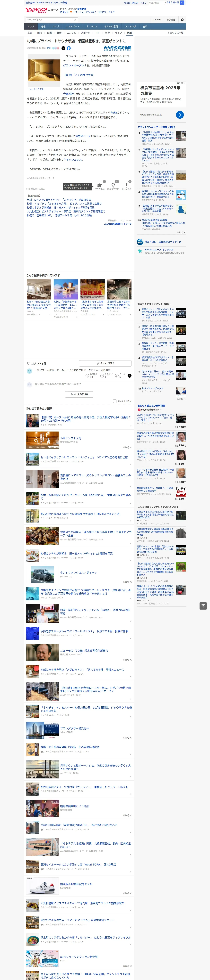Open ルネサンス上大岡 ad link
Image resolution: width=210 pixels, height=980 pixels.
point(70,438)
